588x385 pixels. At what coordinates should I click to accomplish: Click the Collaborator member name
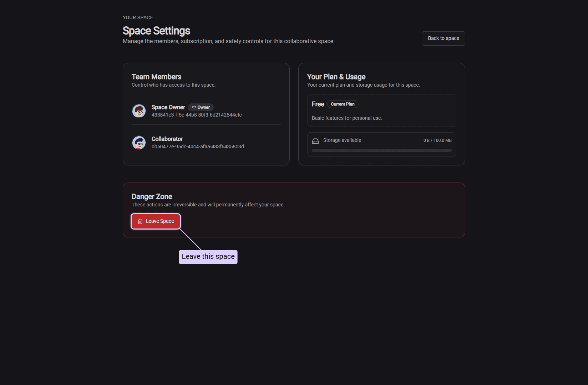point(167,139)
